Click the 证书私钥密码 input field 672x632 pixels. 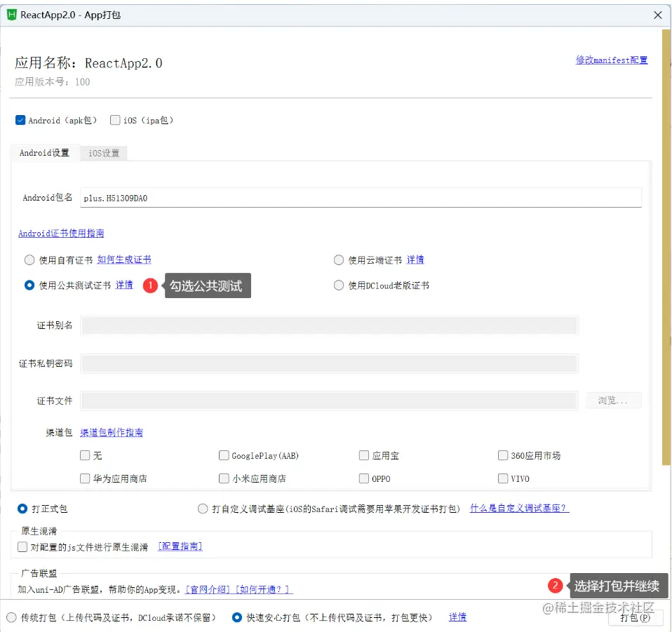pos(329,363)
